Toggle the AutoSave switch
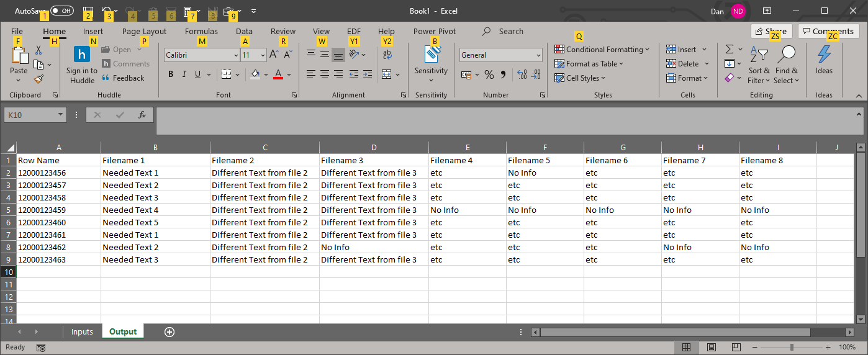 [x=61, y=11]
